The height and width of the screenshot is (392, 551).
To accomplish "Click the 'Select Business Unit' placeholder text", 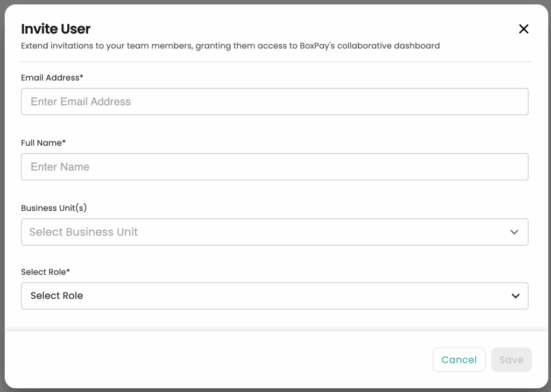I will 83,232.
